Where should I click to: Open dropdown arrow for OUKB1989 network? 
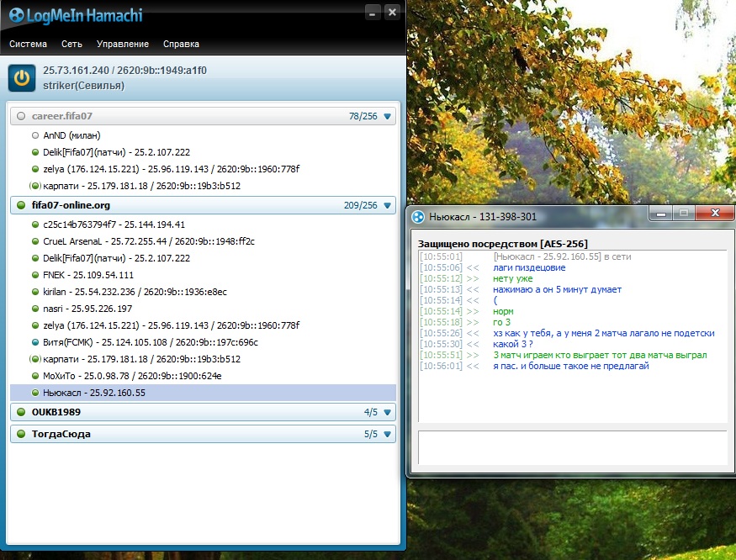(x=387, y=413)
